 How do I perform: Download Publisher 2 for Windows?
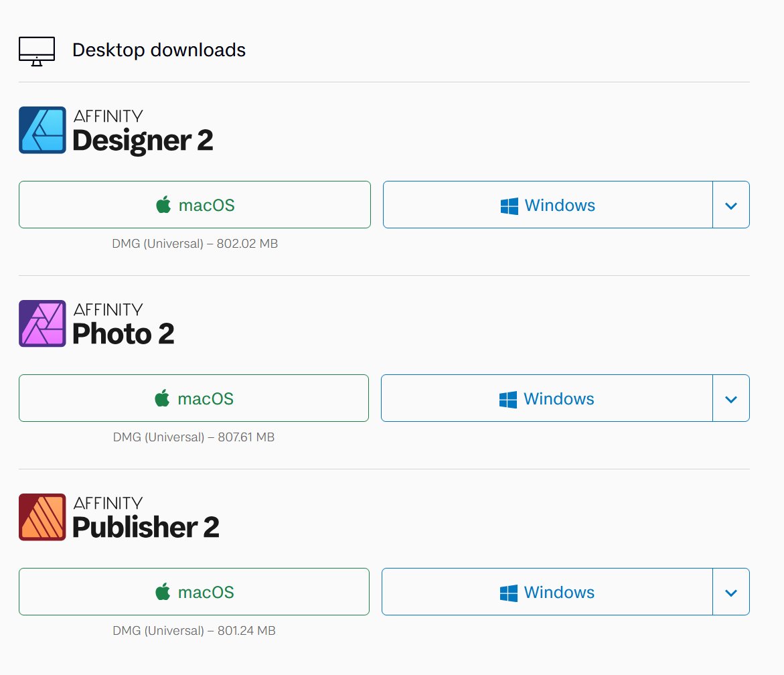pyautogui.click(x=547, y=591)
